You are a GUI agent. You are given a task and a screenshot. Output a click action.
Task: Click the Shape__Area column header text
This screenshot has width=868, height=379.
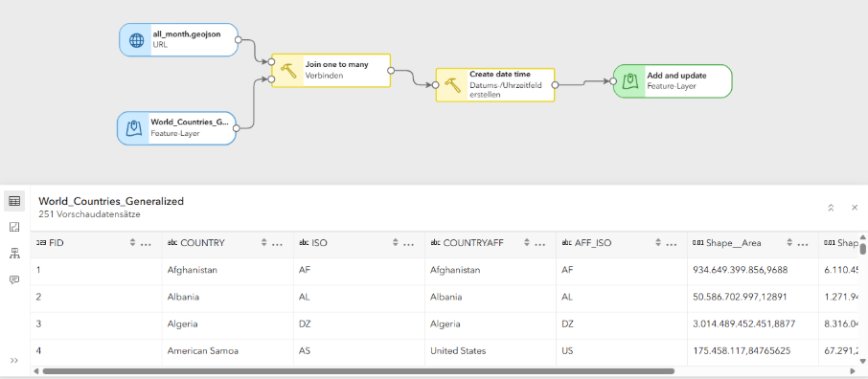tap(734, 243)
